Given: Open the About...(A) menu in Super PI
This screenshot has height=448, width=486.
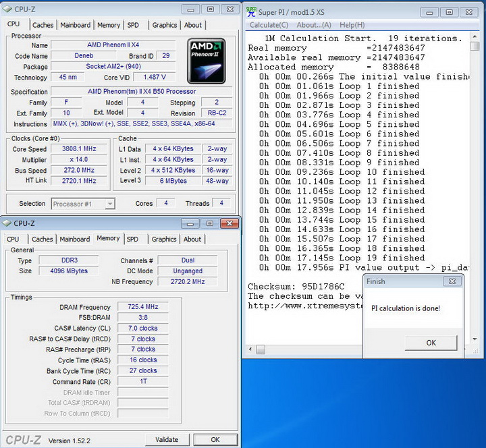Looking at the screenshot, I should pos(314,25).
